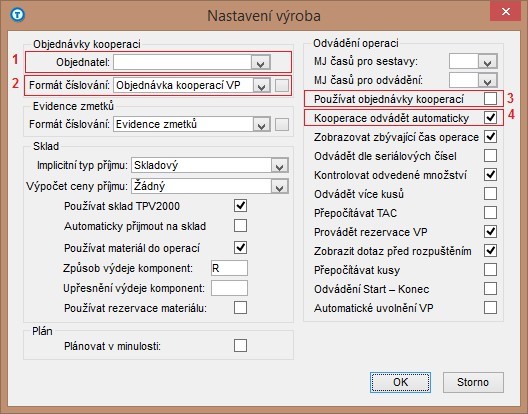The height and width of the screenshot is (414, 528).
Task: Enable Přepočítávat TAC checkbox
Action: (490, 213)
